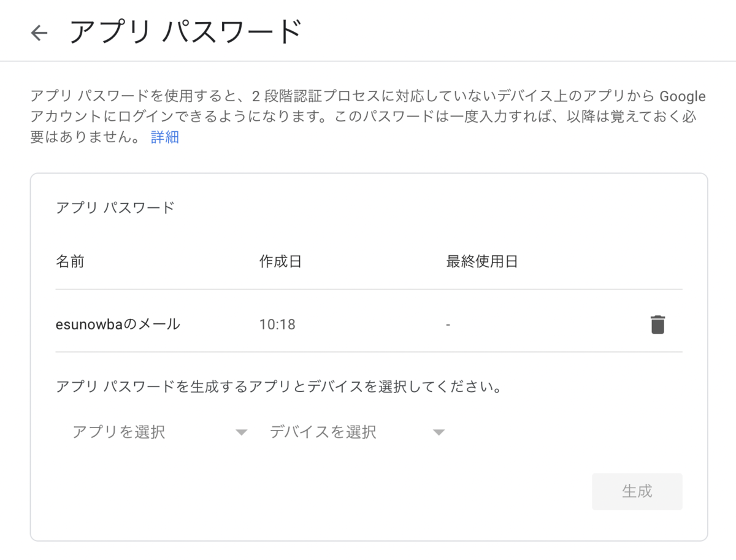Click the description line starting with アカウントにログイン

[364, 117]
